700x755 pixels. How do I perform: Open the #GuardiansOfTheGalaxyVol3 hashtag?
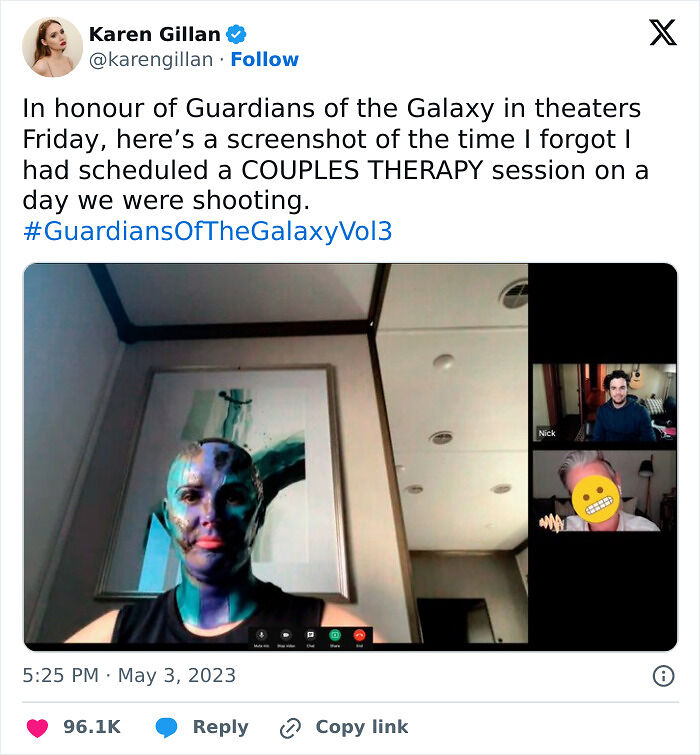207,231
